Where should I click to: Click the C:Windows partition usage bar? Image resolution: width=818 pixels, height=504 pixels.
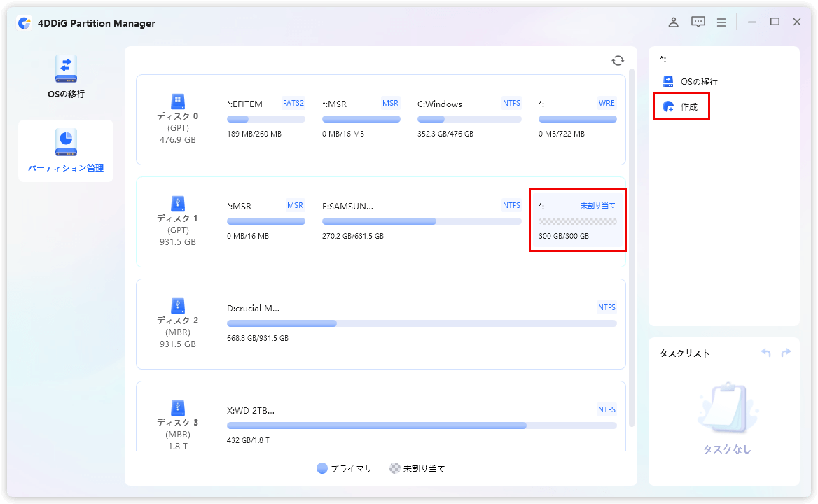[x=469, y=120]
